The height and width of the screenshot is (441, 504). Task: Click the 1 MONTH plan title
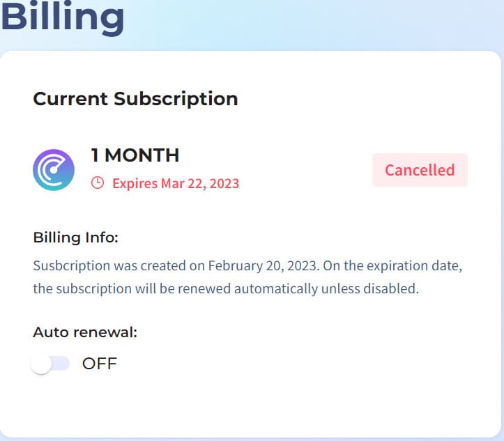coord(135,155)
